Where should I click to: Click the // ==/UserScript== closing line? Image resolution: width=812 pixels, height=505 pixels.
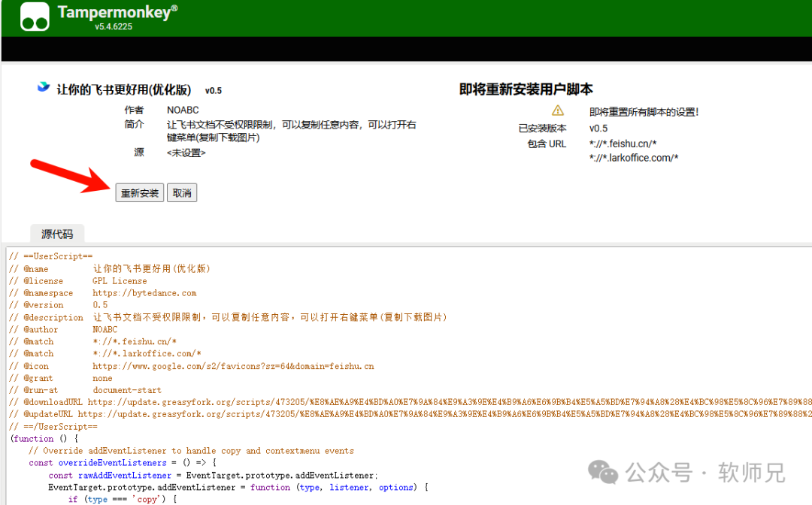click(x=53, y=427)
